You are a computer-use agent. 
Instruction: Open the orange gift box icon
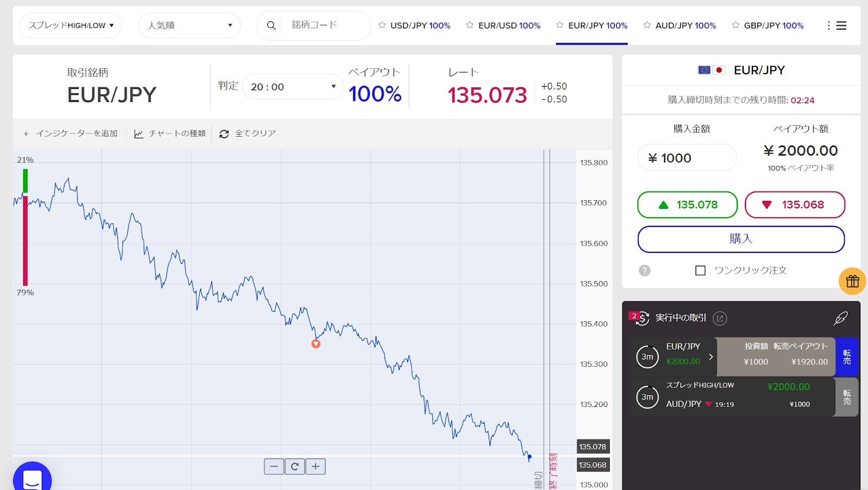coord(852,281)
